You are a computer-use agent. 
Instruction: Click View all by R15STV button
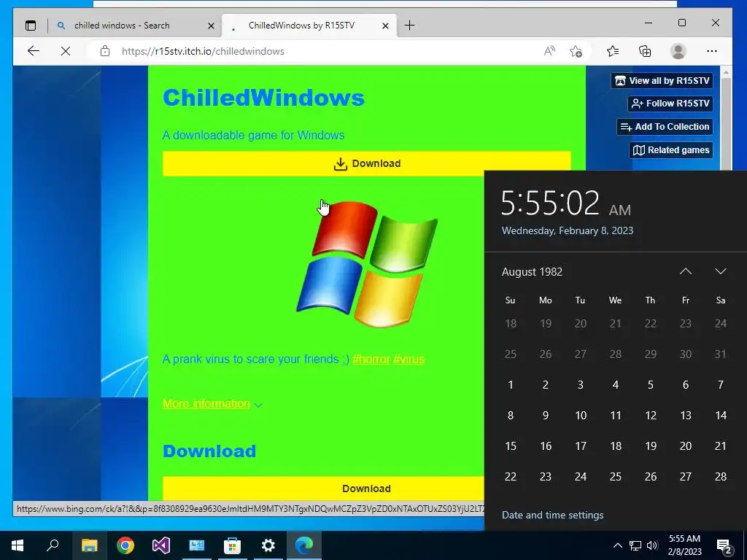pyautogui.click(x=662, y=80)
